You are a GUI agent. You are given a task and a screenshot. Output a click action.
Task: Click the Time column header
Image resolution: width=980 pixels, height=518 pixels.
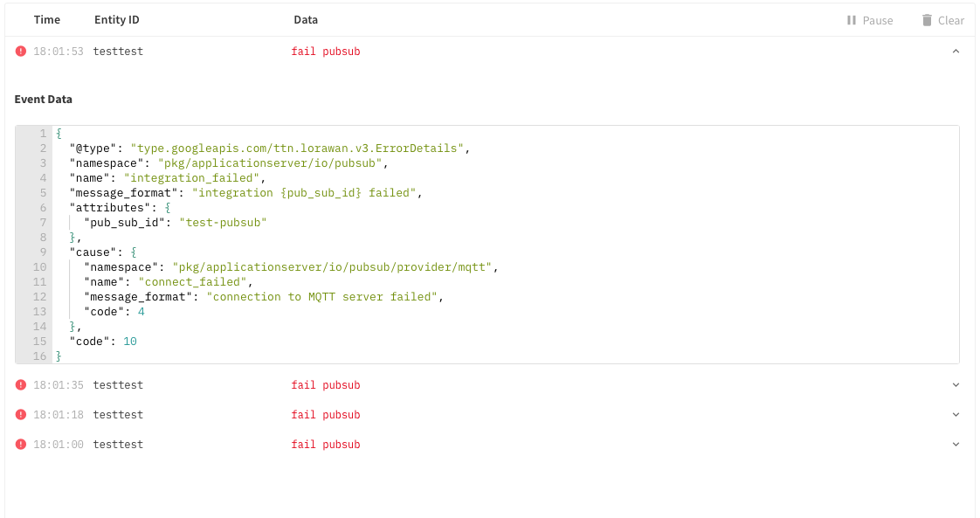coord(46,19)
